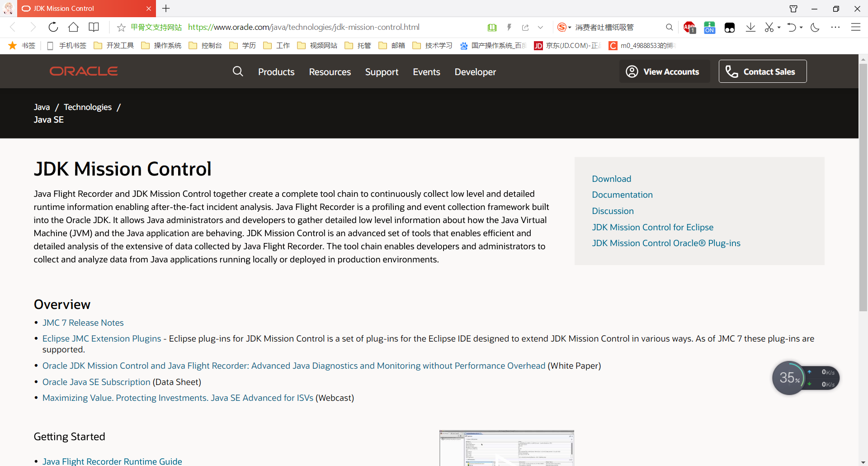
Task: Click the Contact Sales button
Action: tap(762, 71)
